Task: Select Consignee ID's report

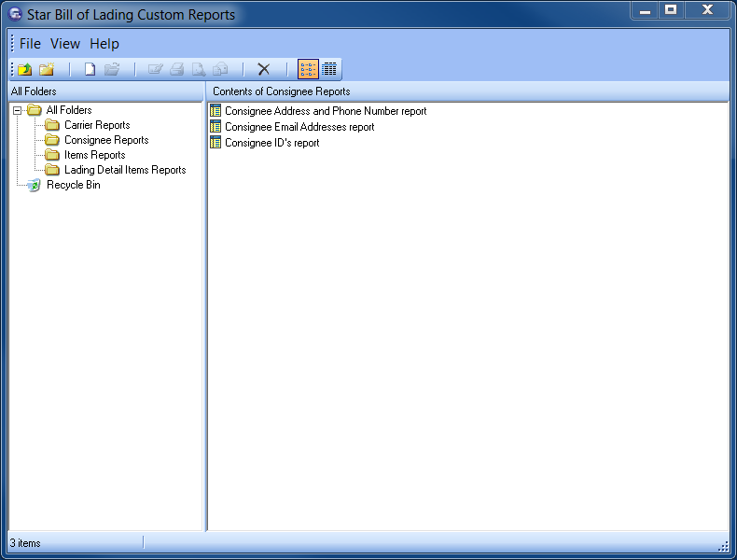Action: [272, 143]
